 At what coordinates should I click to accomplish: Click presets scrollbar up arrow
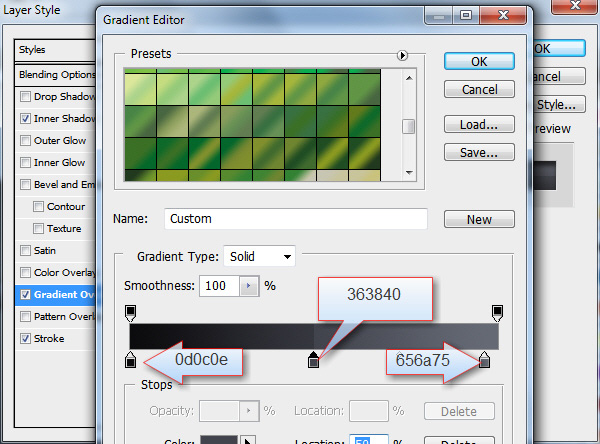click(409, 78)
